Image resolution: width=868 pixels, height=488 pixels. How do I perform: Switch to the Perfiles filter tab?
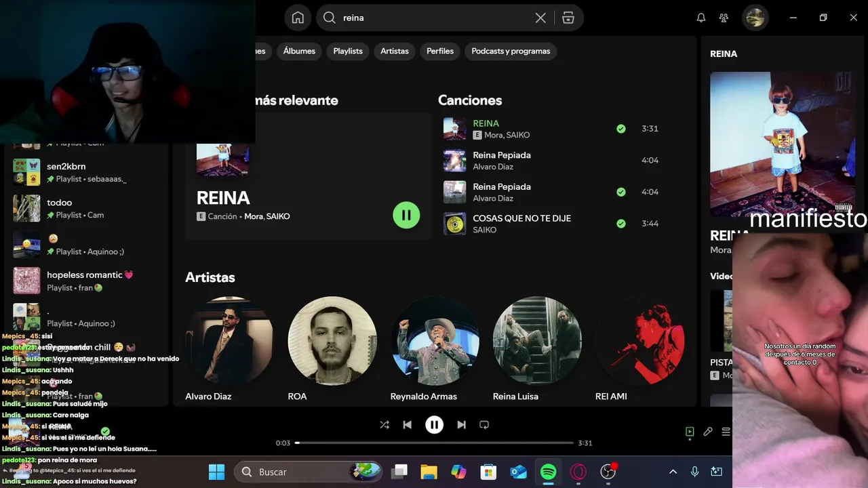(440, 52)
